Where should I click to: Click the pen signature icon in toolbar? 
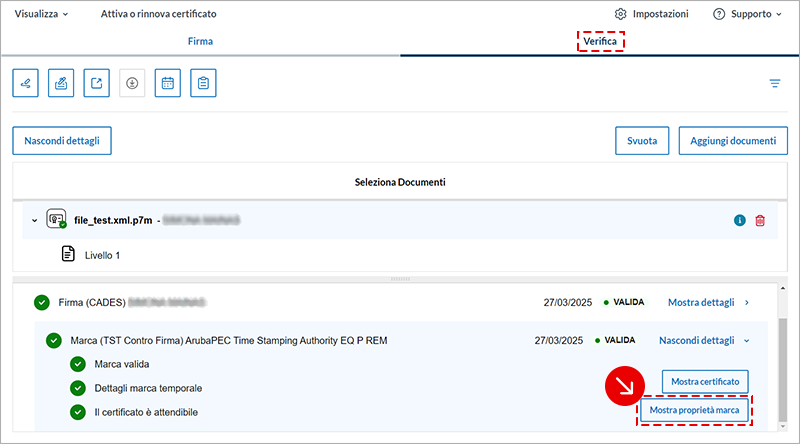click(26, 84)
